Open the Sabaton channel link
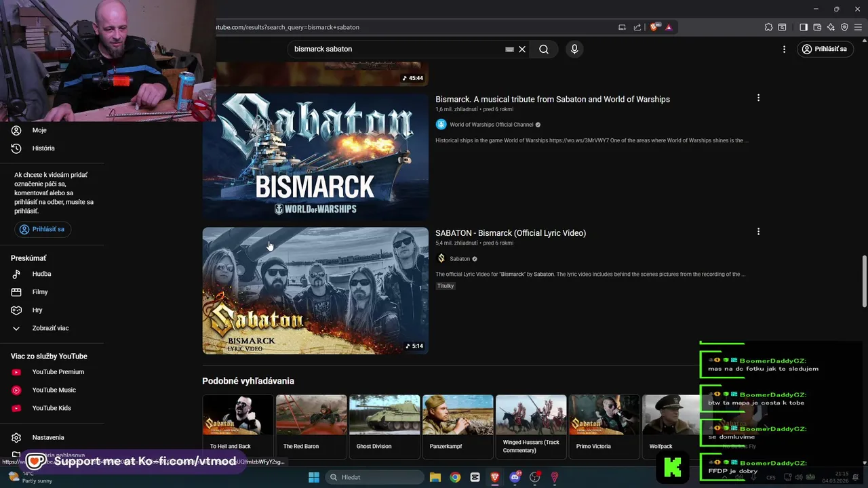The width and height of the screenshot is (868, 488). coord(460,259)
